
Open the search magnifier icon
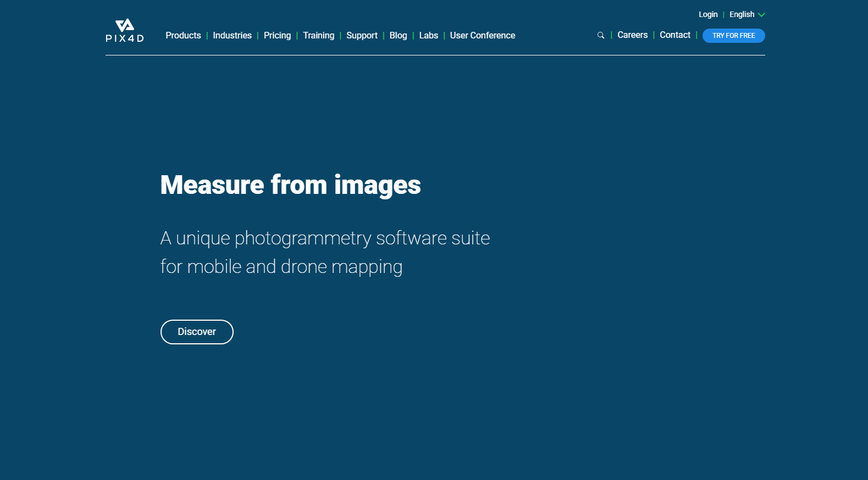[601, 35]
